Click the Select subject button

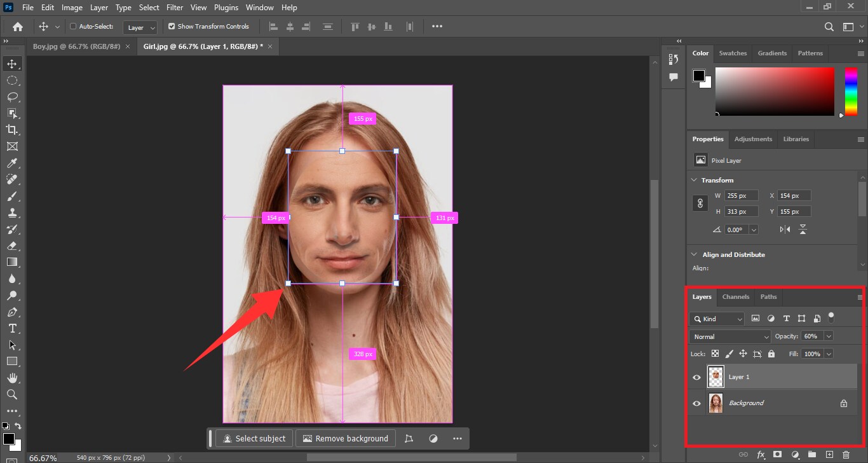coord(254,439)
